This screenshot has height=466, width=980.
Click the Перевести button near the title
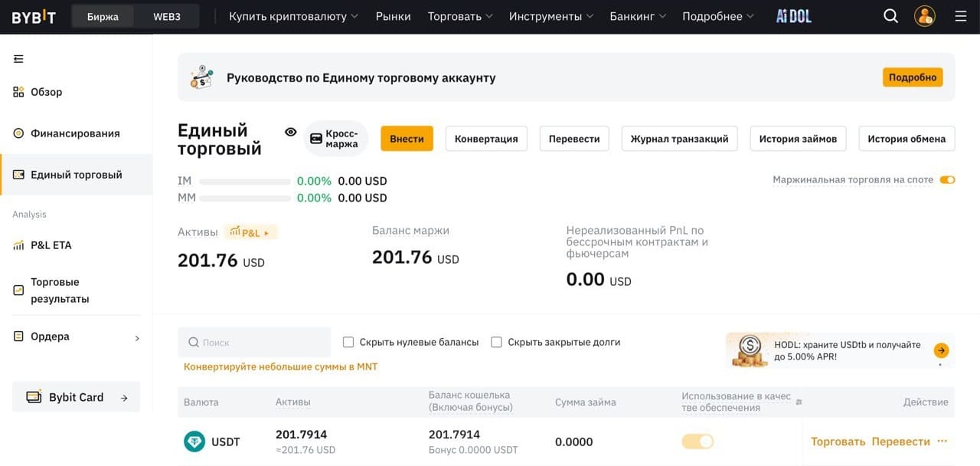(x=574, y=139)
